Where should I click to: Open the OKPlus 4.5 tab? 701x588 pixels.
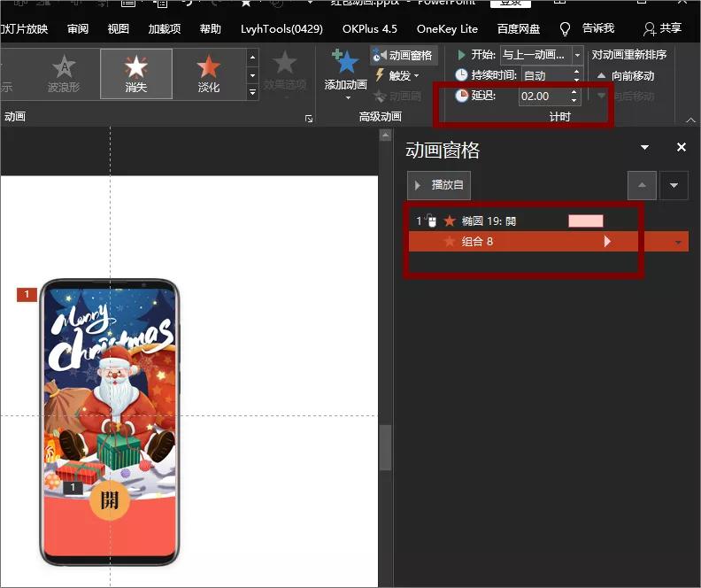pos(370,29)
